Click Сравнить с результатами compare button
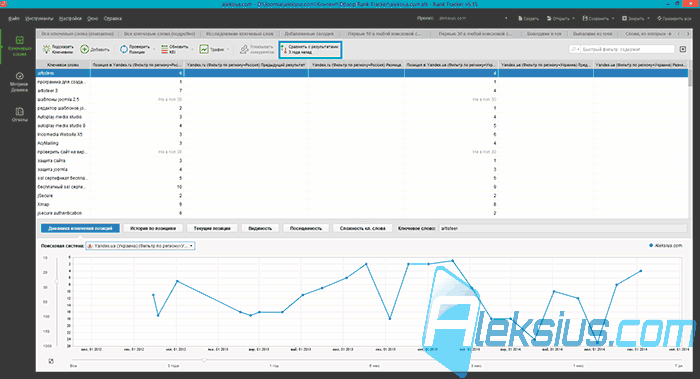Image resolution: width=700 pixels, height=379 pixels. [310, 50]
